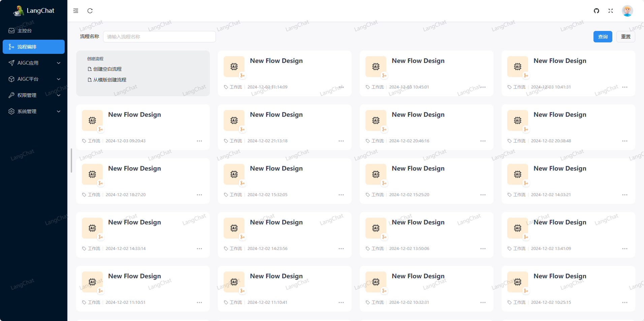Expand the 系统管理 submenu
The image size is (644, 321).
pos(34,111)
